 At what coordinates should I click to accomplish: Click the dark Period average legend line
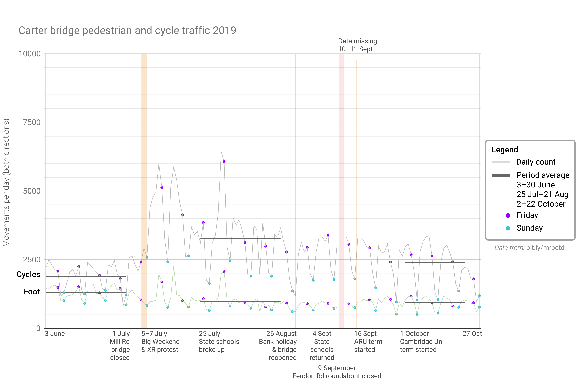[x=501, y=175]
